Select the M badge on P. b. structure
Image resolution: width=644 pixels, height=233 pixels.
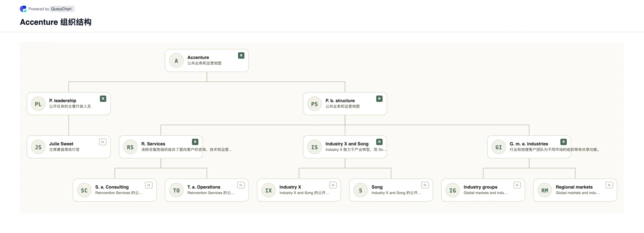click(379, 99)
